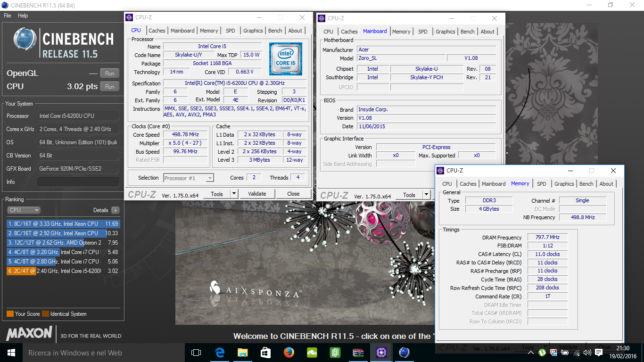
Task: Switch to Caches tab in first CPU-Z window
Action: click(x=157, y=31)
